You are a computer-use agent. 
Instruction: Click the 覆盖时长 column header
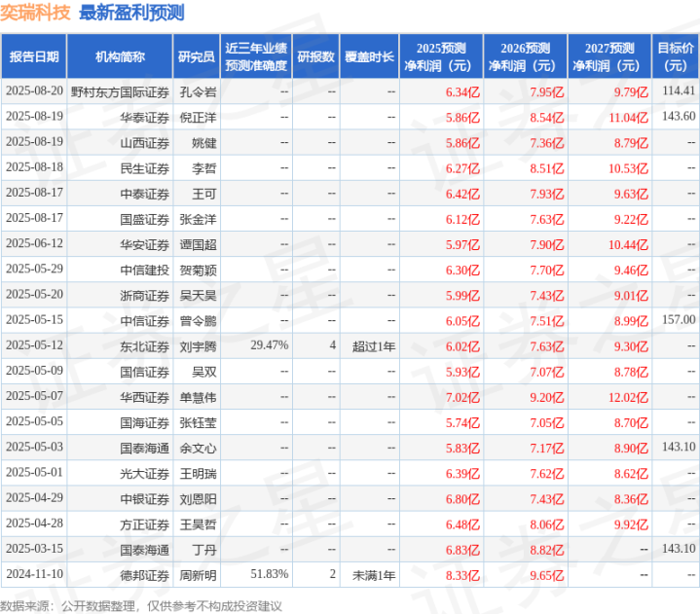(x=369, y=56)
